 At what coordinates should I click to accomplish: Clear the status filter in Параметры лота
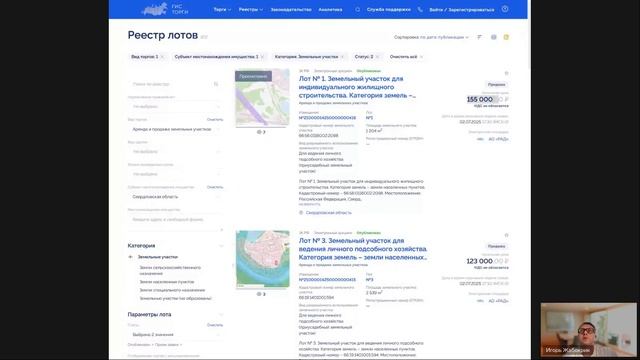tap(215, 325)
